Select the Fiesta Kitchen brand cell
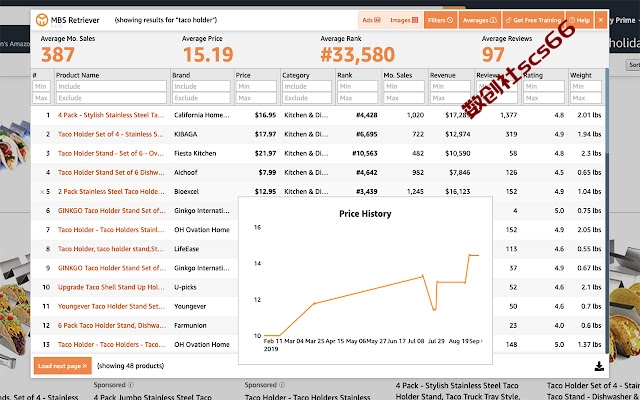This screenshot has height=400, width=640. point(195,153)
